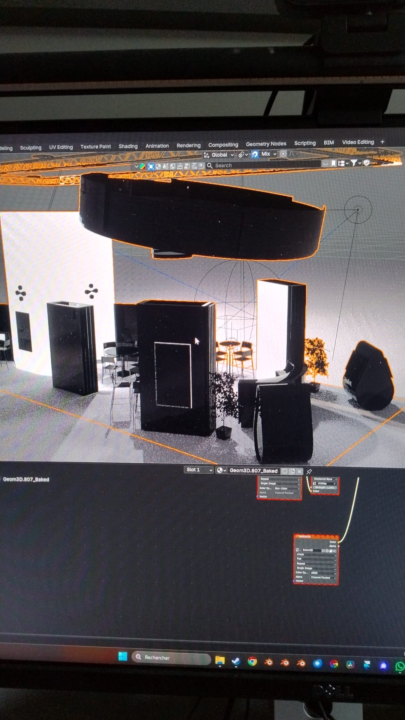Select the light object circle in the viewport
The image size is (405, 720).
click(x=358, y=209)
